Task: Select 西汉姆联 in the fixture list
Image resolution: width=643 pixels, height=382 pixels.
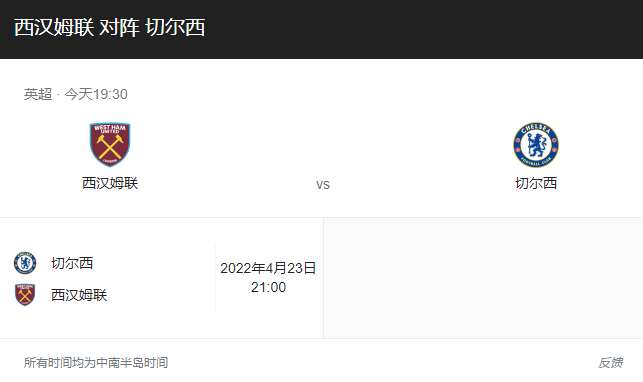Action: tap(79, 295)
